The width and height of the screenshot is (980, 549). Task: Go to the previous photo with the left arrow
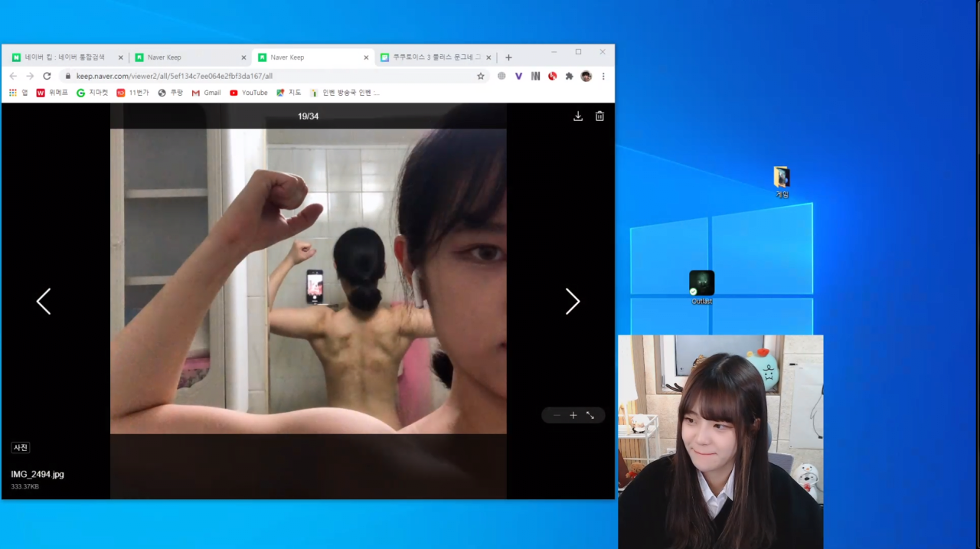(x=44, y=302)
